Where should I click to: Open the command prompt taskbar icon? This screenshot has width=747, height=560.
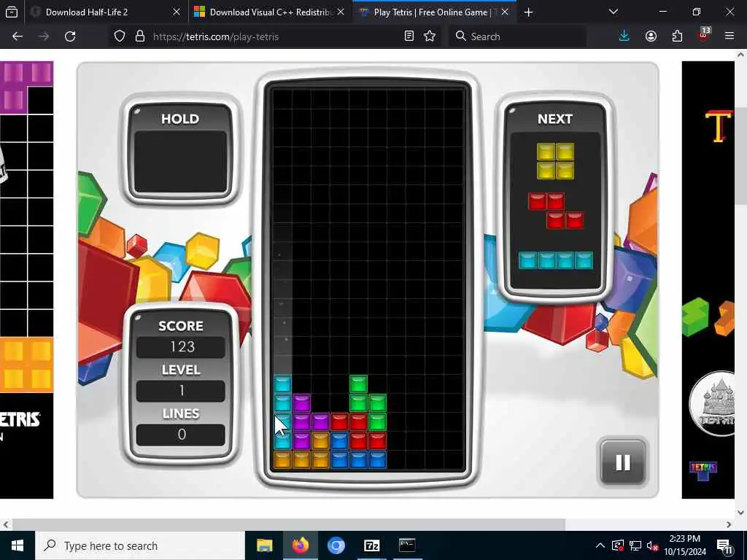(x=407, y=545)
